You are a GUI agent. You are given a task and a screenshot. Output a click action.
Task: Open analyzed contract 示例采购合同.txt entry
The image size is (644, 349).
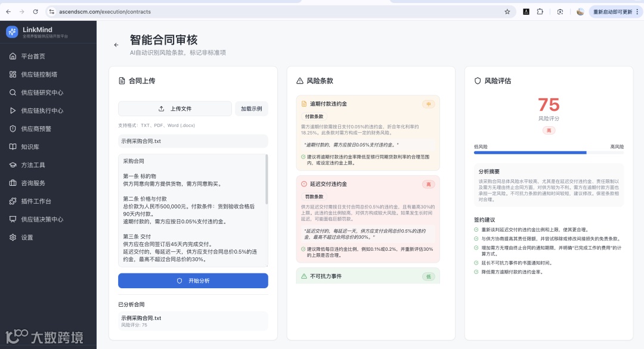pyautogui.click(x=193, y=321)
